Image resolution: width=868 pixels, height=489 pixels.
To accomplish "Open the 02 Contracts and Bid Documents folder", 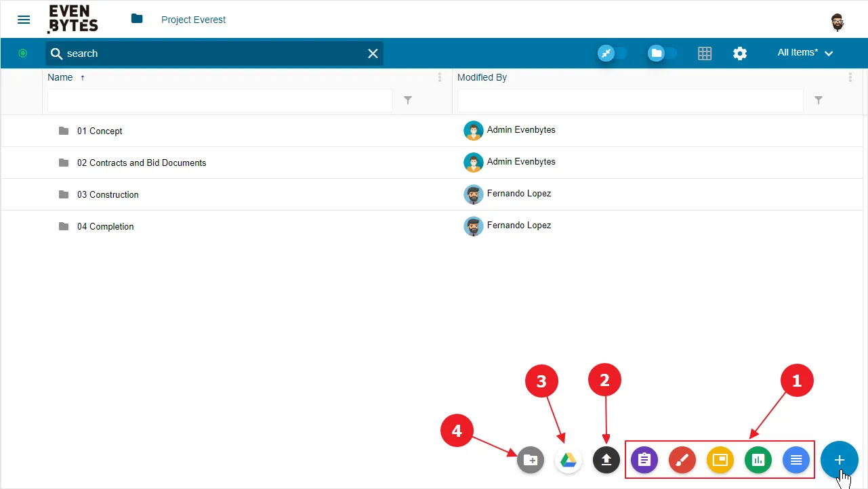I will pos(142,163).
